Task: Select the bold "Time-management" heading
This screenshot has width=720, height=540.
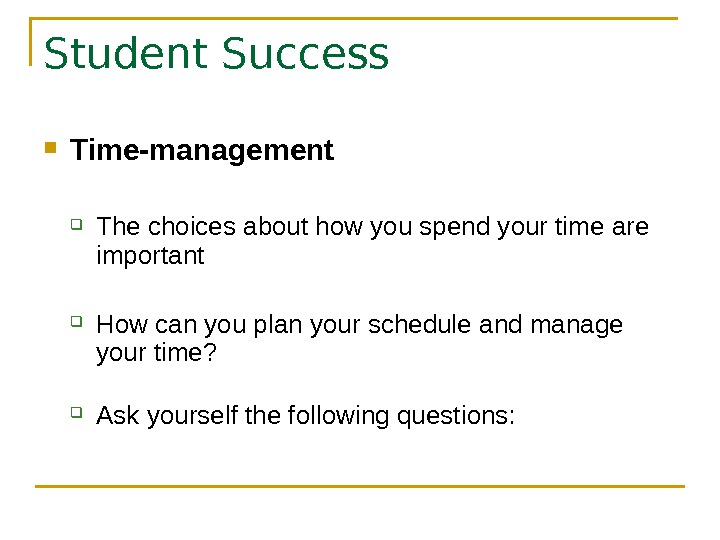Action: pos(202,151)
